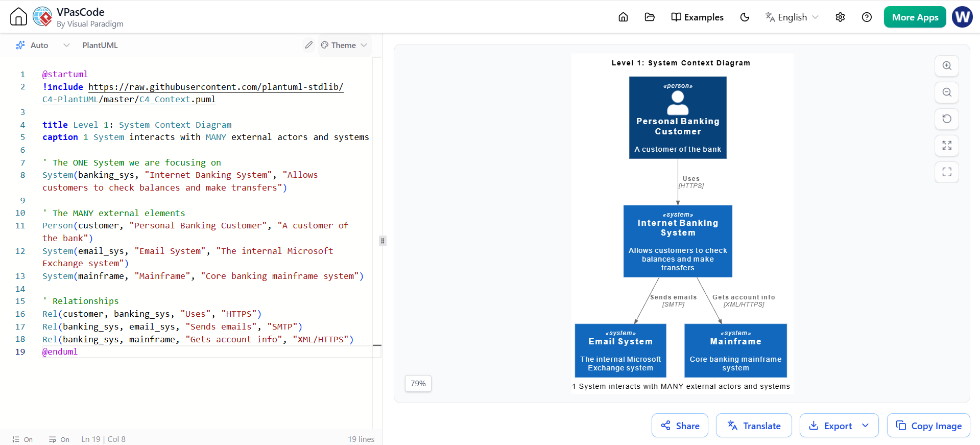Click the @enduml line in editor

click(60, 352)
